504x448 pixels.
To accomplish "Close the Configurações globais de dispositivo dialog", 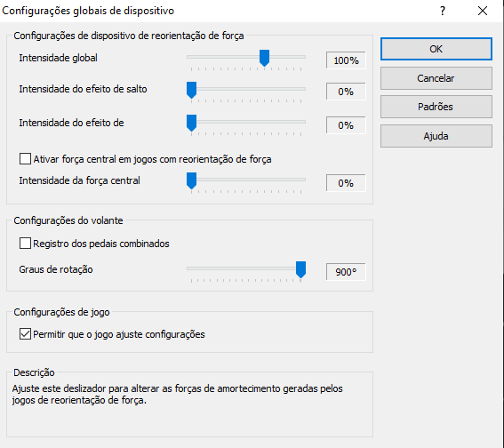I will (483, 11).
